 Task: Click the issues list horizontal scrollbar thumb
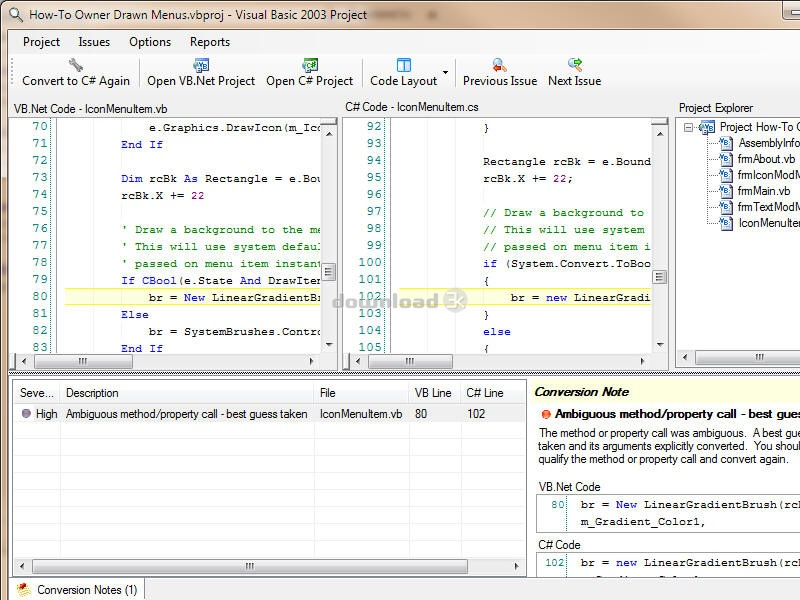click(249, 566)
